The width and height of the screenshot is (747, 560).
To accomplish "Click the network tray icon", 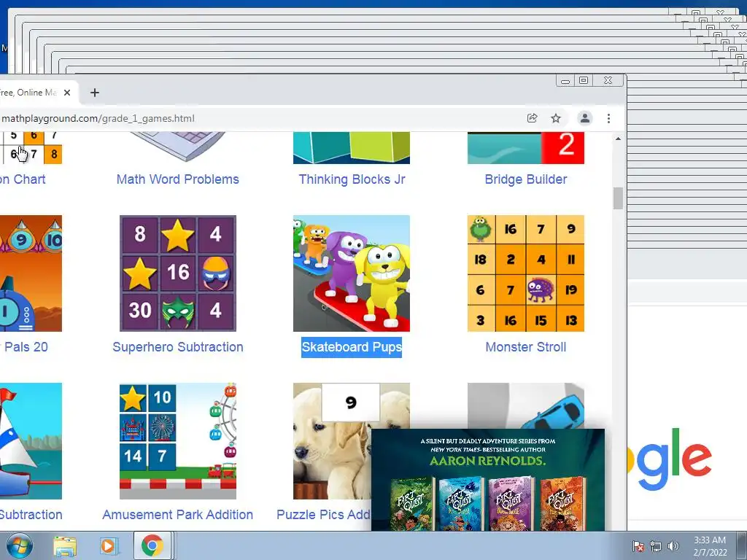I will click(656, 546).
